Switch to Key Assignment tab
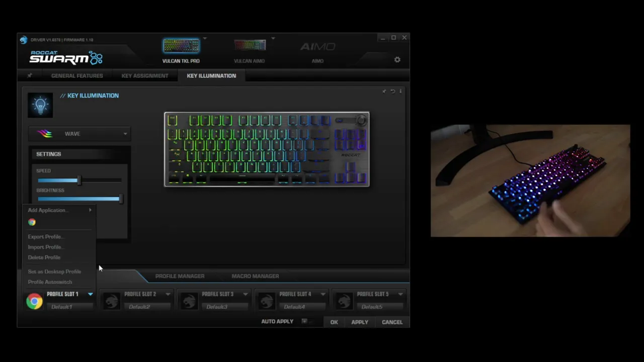Screen dimensions: 644x362 [x=145, y=75]
